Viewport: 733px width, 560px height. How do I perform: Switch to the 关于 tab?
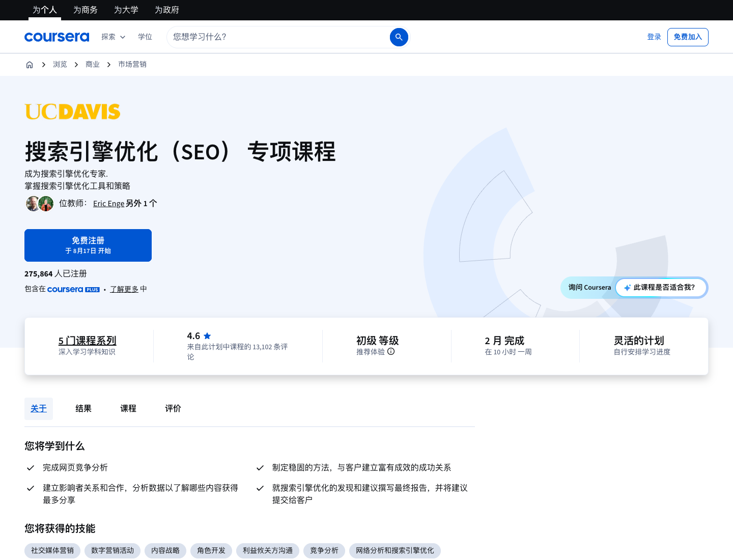pos(39,409)
